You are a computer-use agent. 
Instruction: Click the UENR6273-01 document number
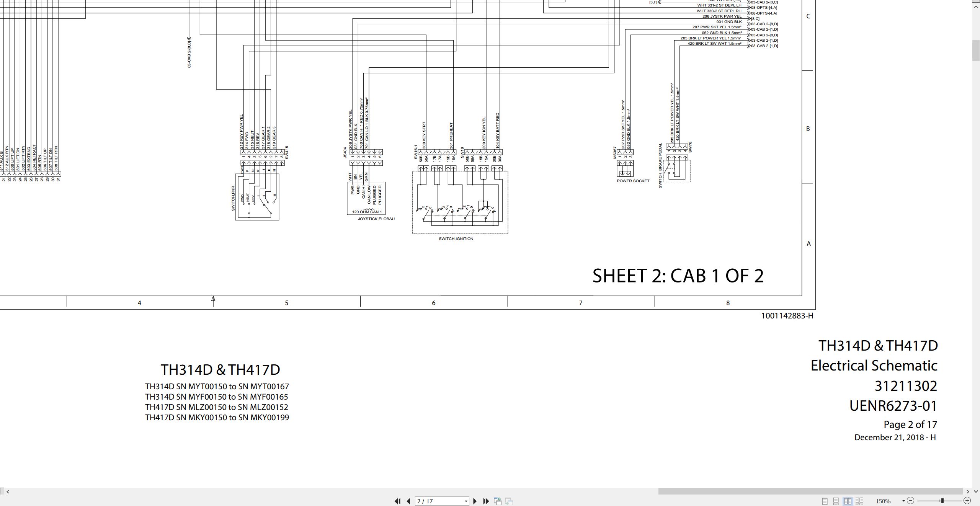point(893,406)
